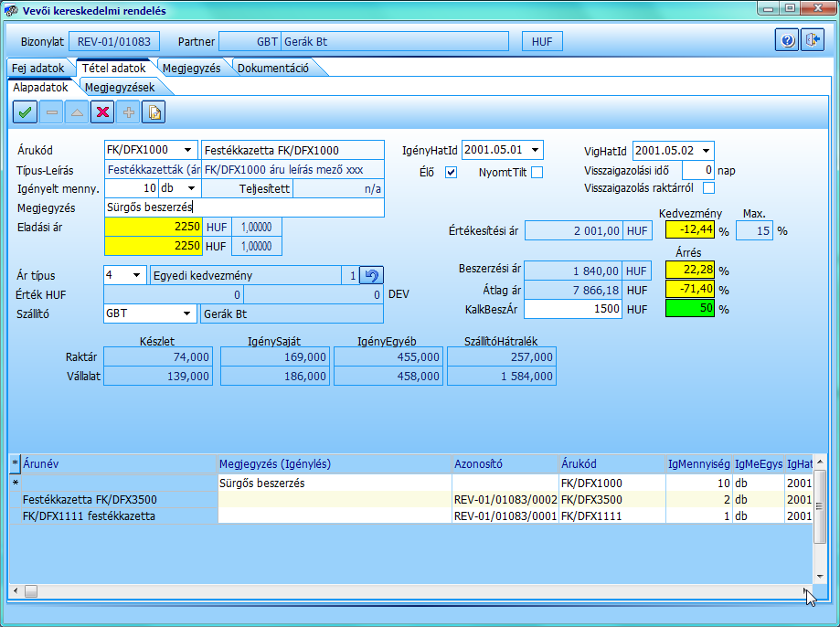Click the Igényelt menny. quantity field

132,188
